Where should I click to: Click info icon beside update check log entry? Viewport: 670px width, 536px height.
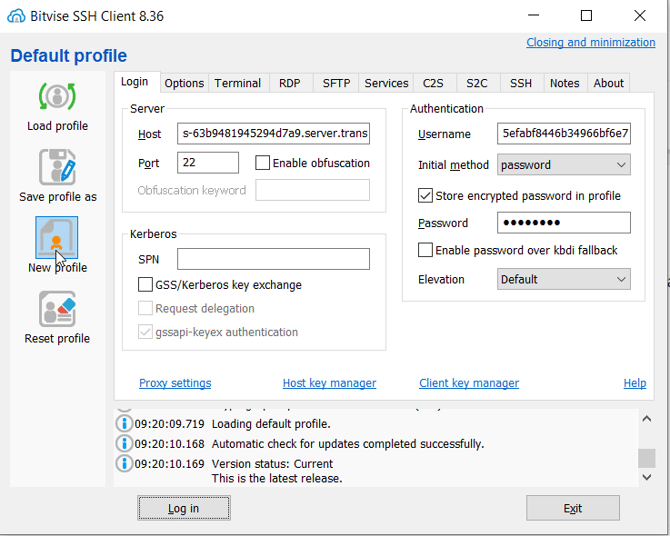click(x=124, y=443)
